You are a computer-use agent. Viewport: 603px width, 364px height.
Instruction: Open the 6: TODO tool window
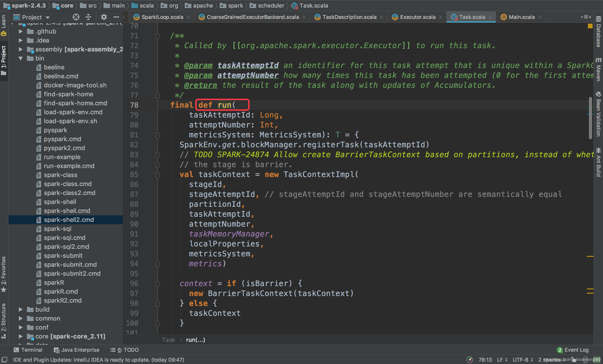pyautogui.click(x=125, y=350)
